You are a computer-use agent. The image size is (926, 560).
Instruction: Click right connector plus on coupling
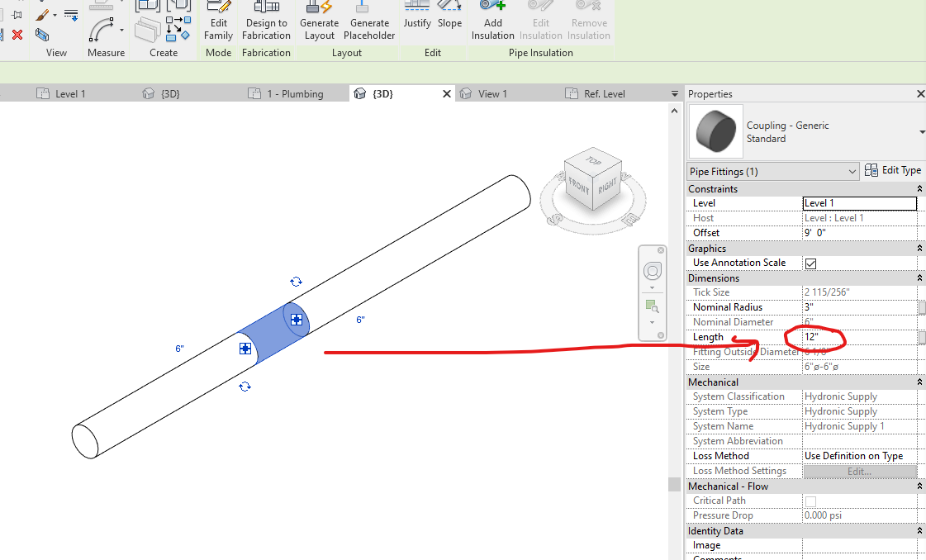[x=297, y=320]
